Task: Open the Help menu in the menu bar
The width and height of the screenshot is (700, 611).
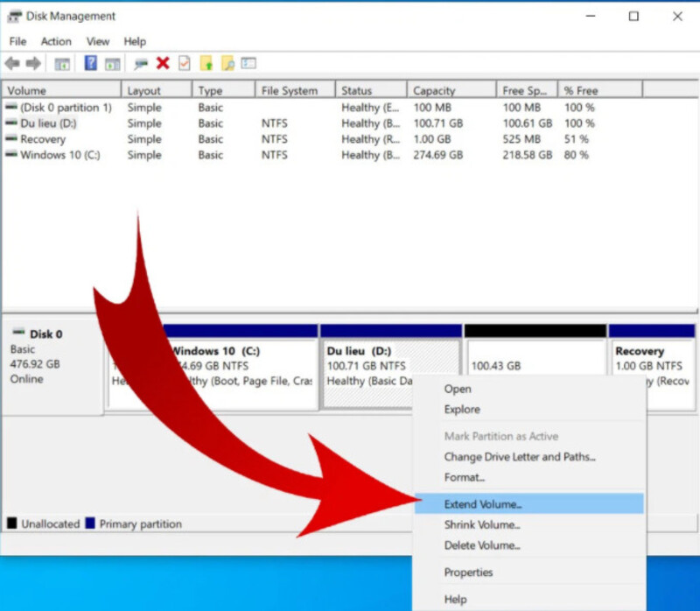Action: pos(135,41)
